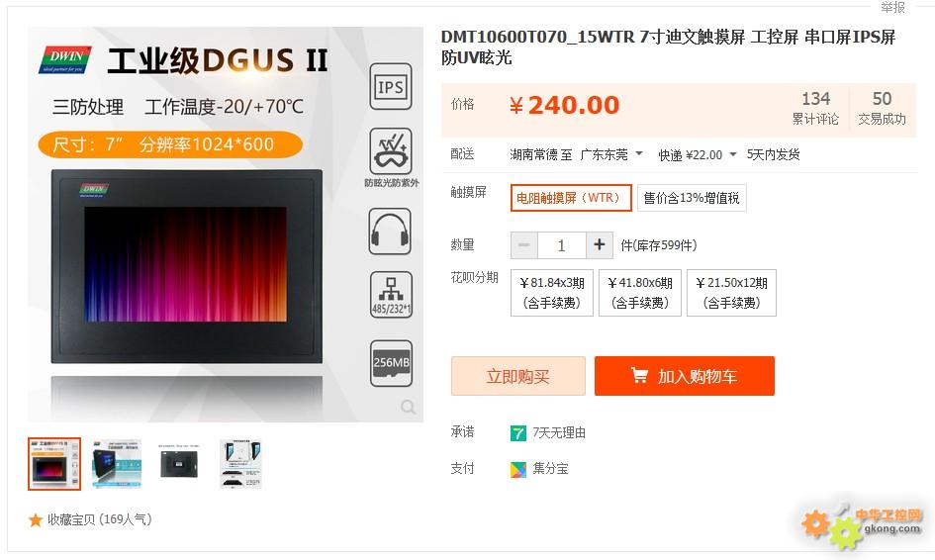Click the headphones icon on product image
Viewport: 935px width, 560px height.
390,232
